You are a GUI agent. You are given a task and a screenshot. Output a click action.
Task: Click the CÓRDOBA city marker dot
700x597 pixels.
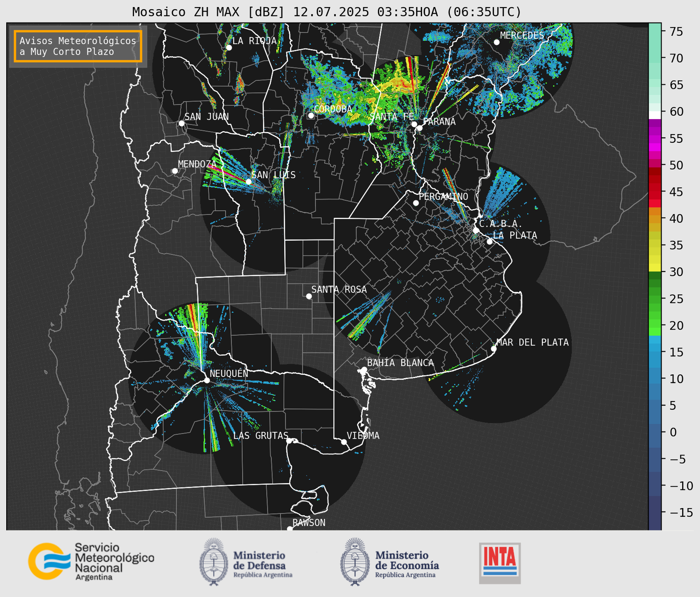pos(311,115)
